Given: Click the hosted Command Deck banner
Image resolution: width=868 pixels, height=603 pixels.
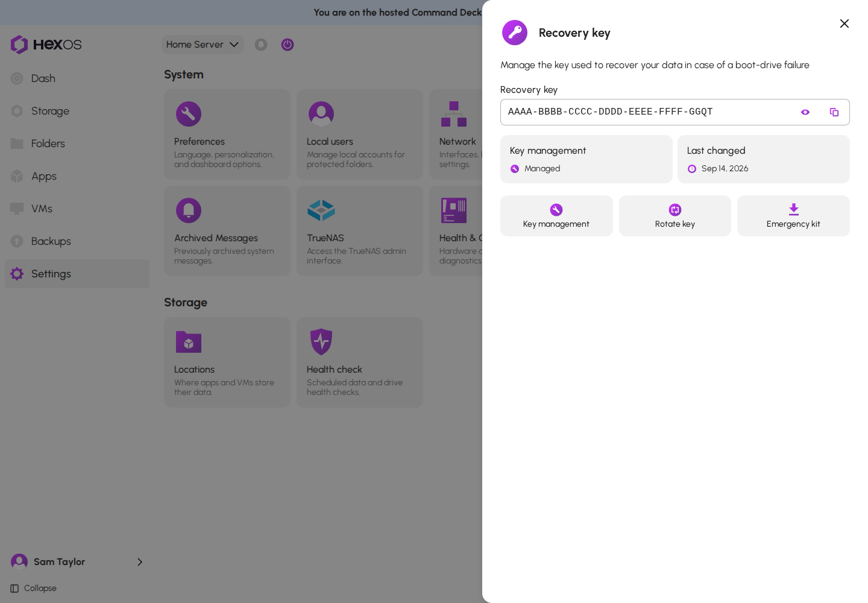Looking at the screenshot, I should click(x=241, y=12).
